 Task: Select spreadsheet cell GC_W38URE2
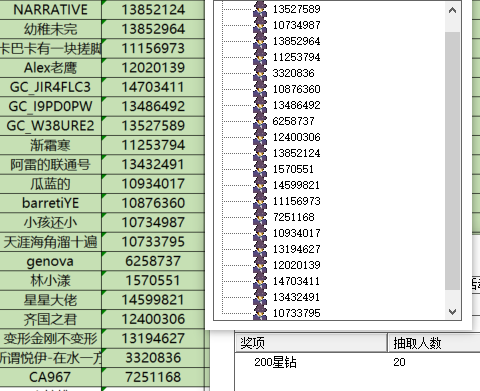(x=51, y=126)
